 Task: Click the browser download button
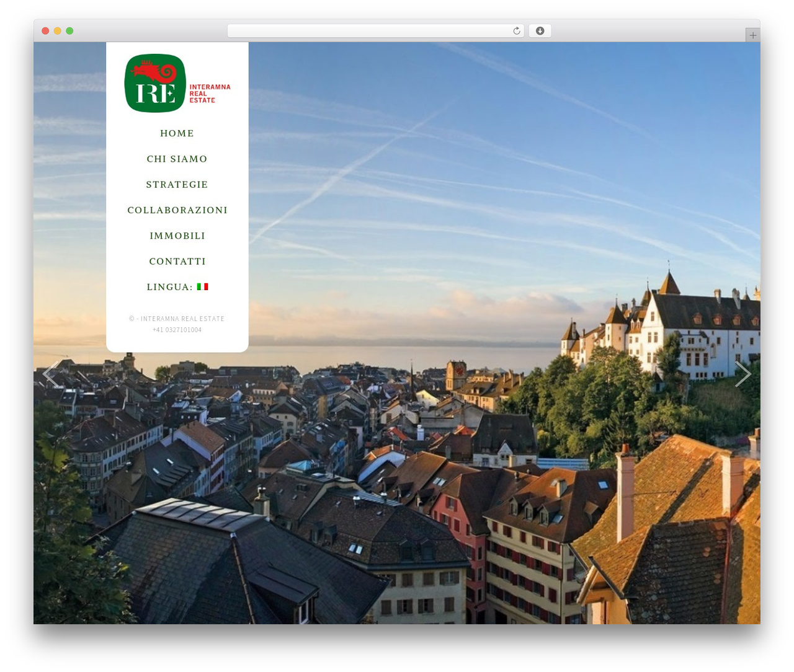point(540,31)
